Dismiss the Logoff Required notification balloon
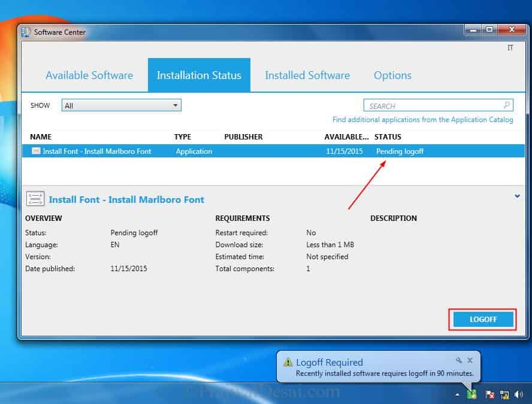532x404 pixels. pos(470,360)
